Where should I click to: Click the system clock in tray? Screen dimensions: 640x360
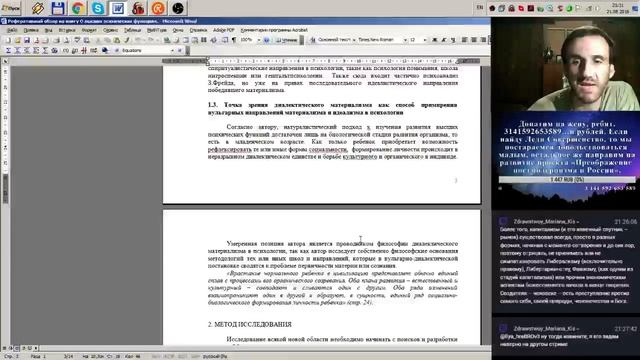[618, 8]
